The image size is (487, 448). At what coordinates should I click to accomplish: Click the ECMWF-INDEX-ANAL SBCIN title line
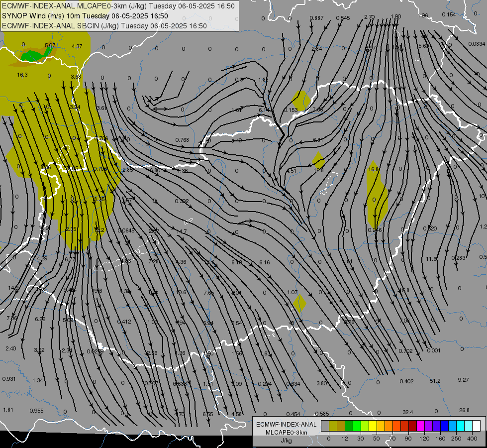(104, 26)
